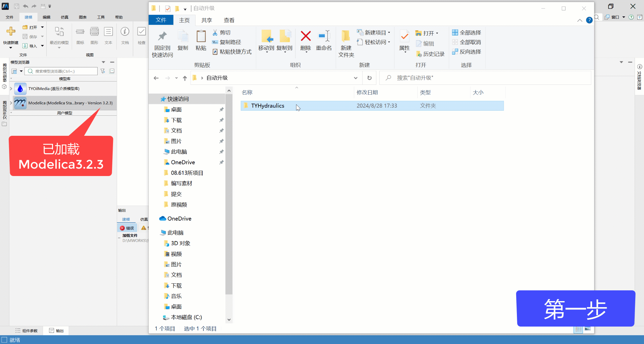The height and width of the screenshot is (344, 644).
Task: Open the View ribbon tab
Action: pyautogui.click(x=229, y=20)
